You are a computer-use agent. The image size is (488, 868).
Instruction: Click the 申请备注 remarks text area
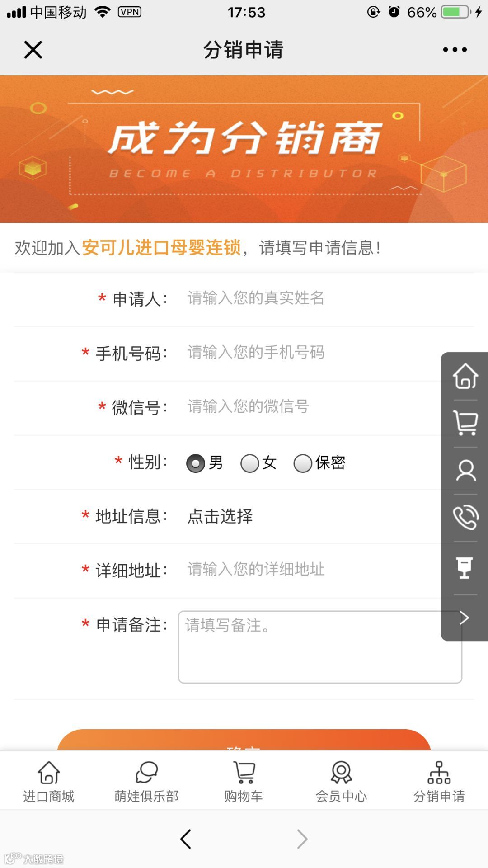coord(320,647)
